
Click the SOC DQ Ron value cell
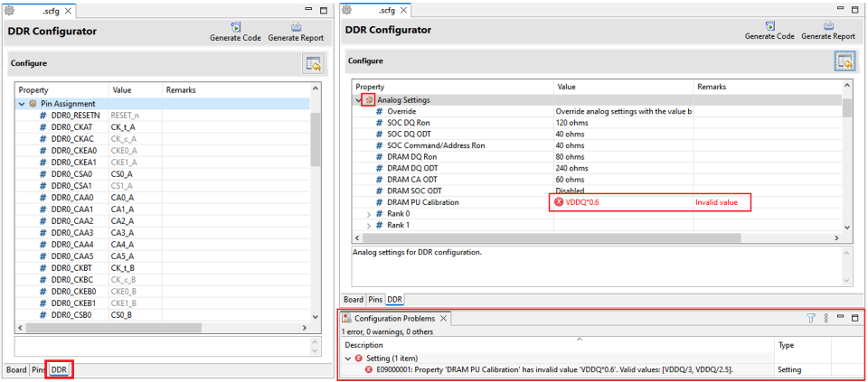click(622, 123)
